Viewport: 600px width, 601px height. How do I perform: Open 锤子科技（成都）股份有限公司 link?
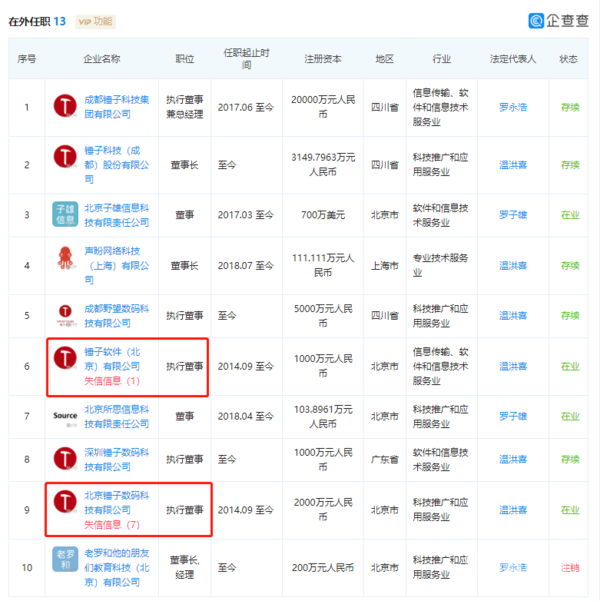click(x=117, y=165)
